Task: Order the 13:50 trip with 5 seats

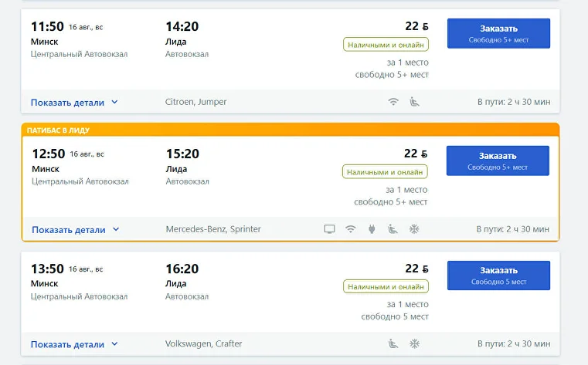Action: tap(498, 275)
